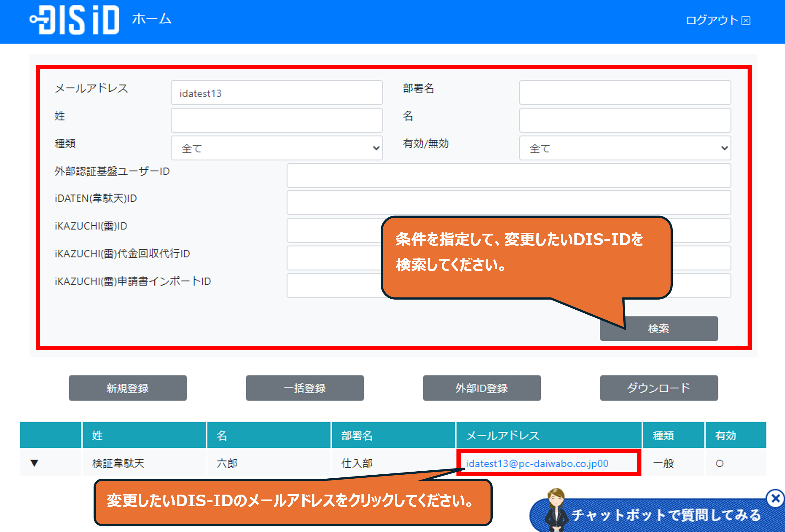Click the logout box icon

click(746, 21)
